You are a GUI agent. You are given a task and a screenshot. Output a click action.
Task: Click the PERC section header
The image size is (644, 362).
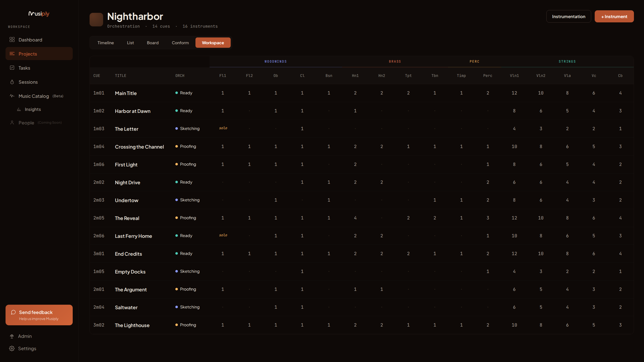[474, 62]
